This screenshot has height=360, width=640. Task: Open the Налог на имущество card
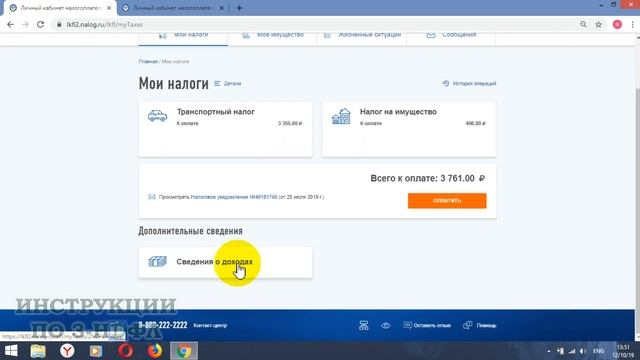coord(409,129)
